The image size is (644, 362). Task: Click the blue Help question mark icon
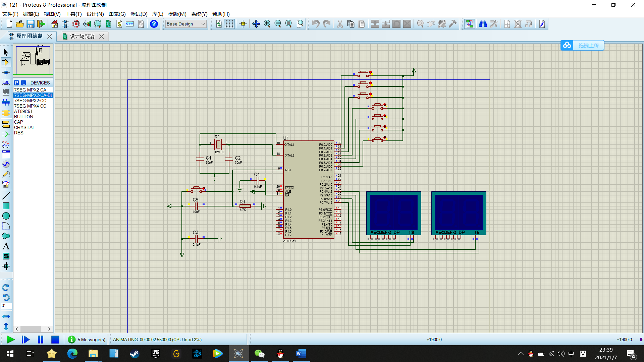(x=154, y=24)
